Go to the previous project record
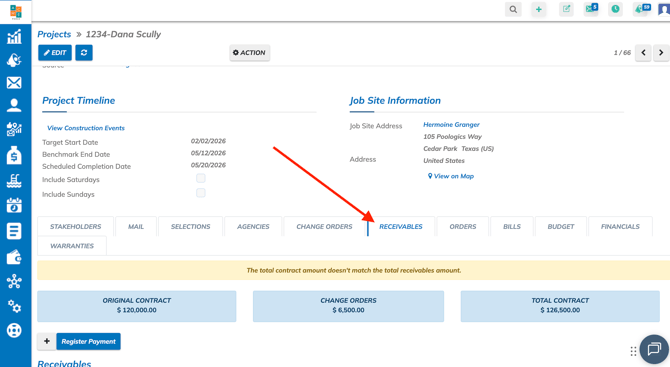This screenshot has width=670, height=367. pyautogui.click(x=643, y=53)
